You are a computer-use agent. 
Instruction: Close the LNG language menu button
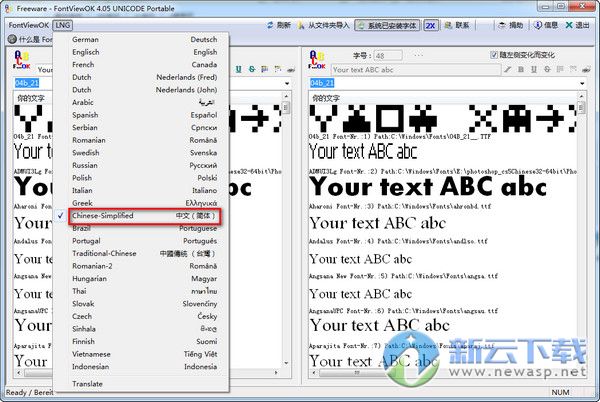62,25
